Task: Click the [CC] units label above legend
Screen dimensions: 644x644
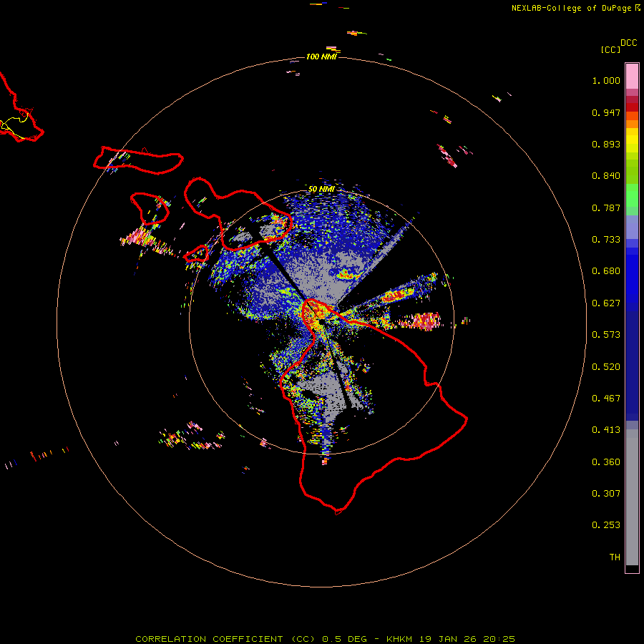Action: tap(610, 49)
